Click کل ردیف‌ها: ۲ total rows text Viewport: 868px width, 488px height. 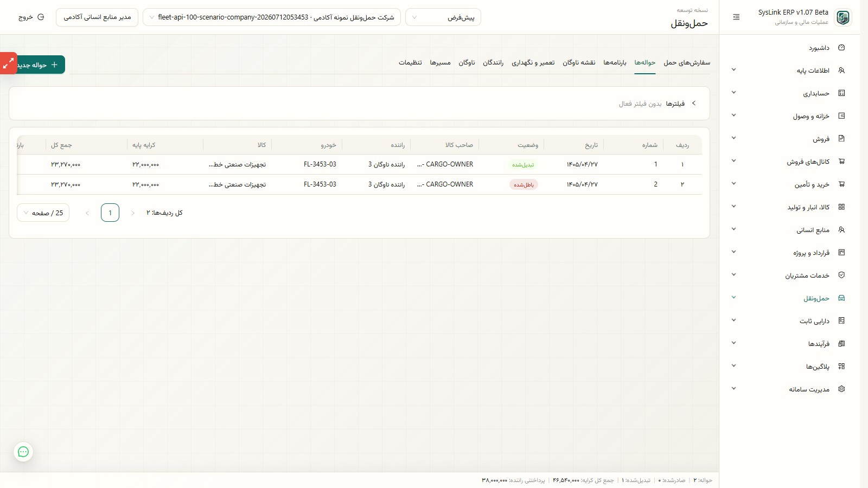point(164,213)
